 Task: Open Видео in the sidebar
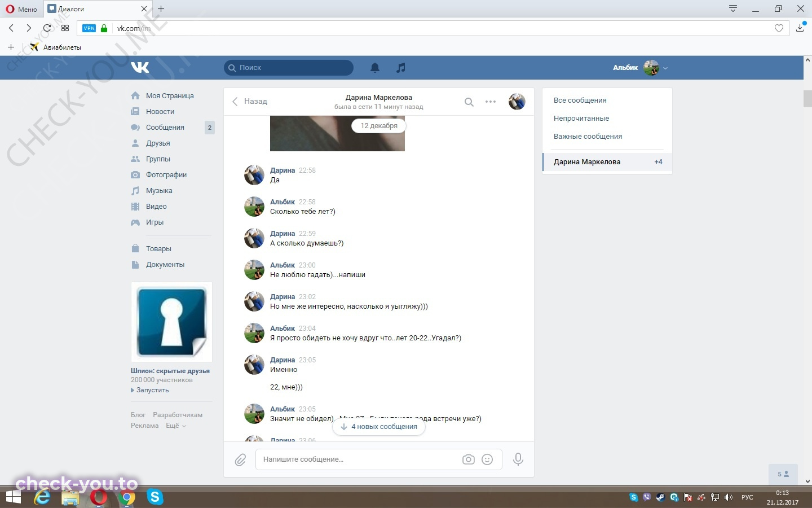156,207
